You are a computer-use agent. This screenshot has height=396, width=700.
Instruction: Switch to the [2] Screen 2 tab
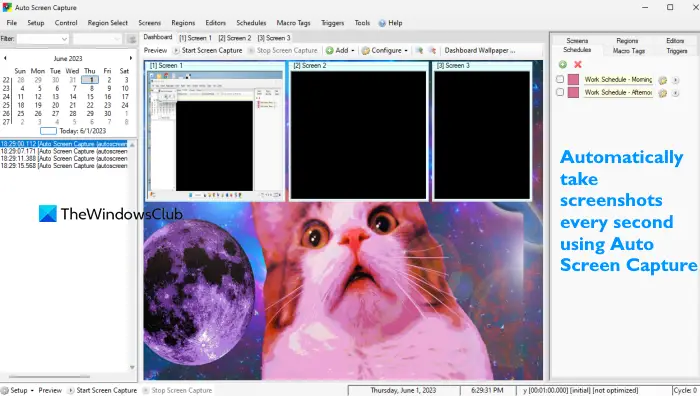point(235,38)
